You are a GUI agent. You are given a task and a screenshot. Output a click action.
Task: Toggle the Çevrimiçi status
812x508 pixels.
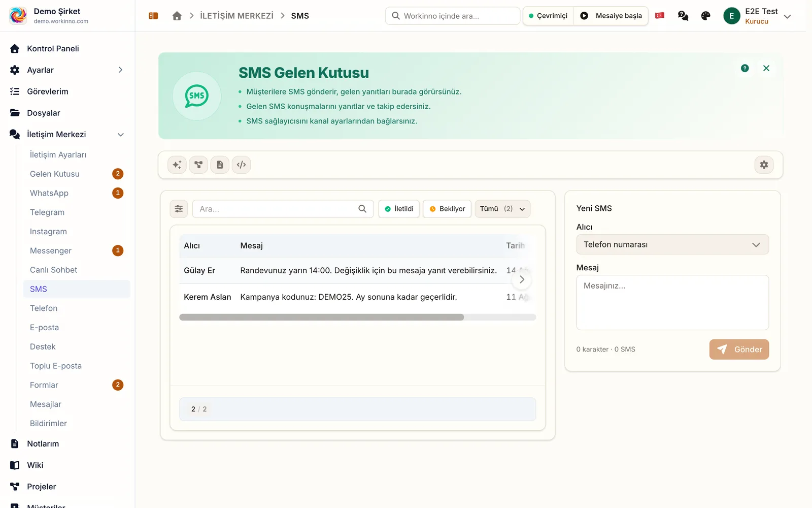(548, 16)
